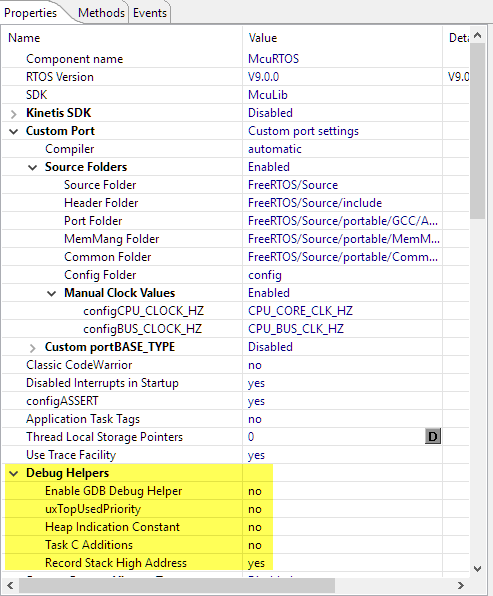This screenshot has width=493, height=596.
Task: Toggle Manual Clock Values Enabled value
Action: coord(269,293)
